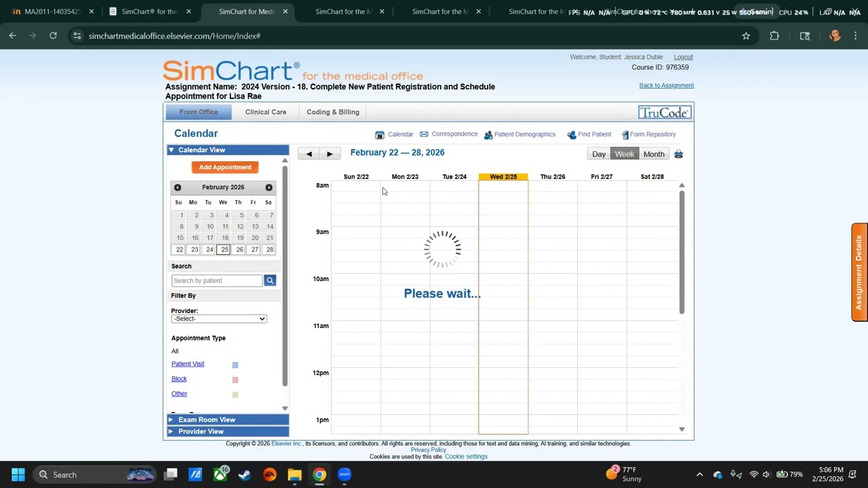Open Steam from the taskbar
This screenshot has width=868, height=488.
pos(245,474)
